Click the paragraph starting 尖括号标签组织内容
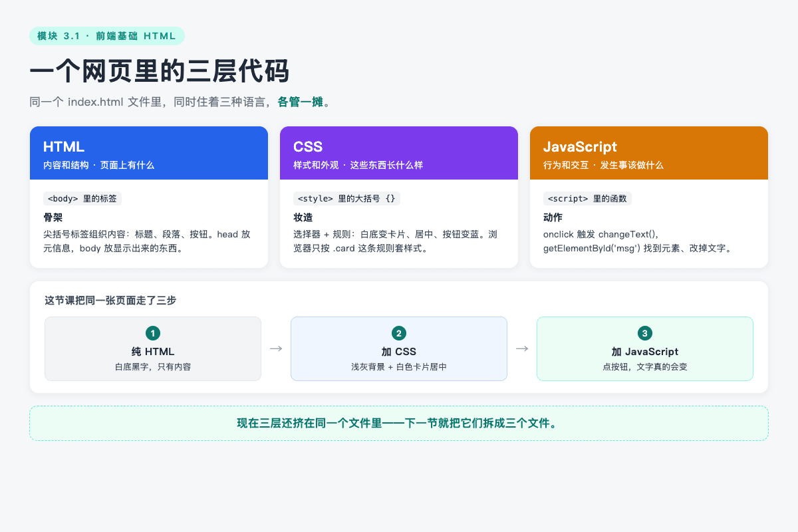This screenshot has height=532, width=798. tap(147, 241)
